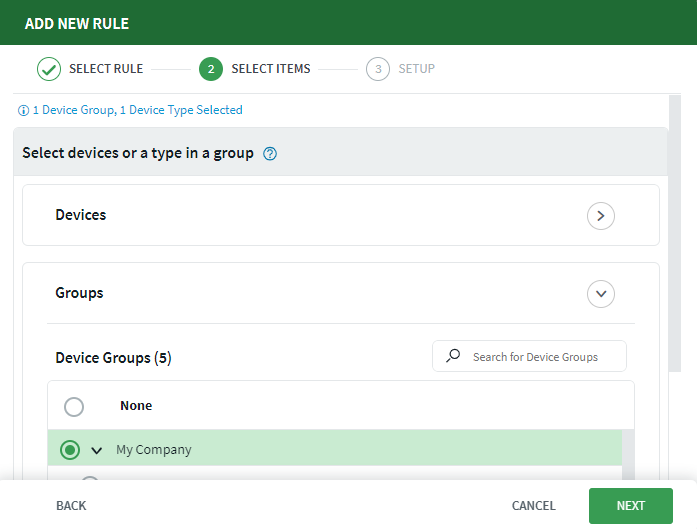Screen dimensions: 697x529
Task: Collapse the Groups section chevron
Action: (x=601, y=294)
